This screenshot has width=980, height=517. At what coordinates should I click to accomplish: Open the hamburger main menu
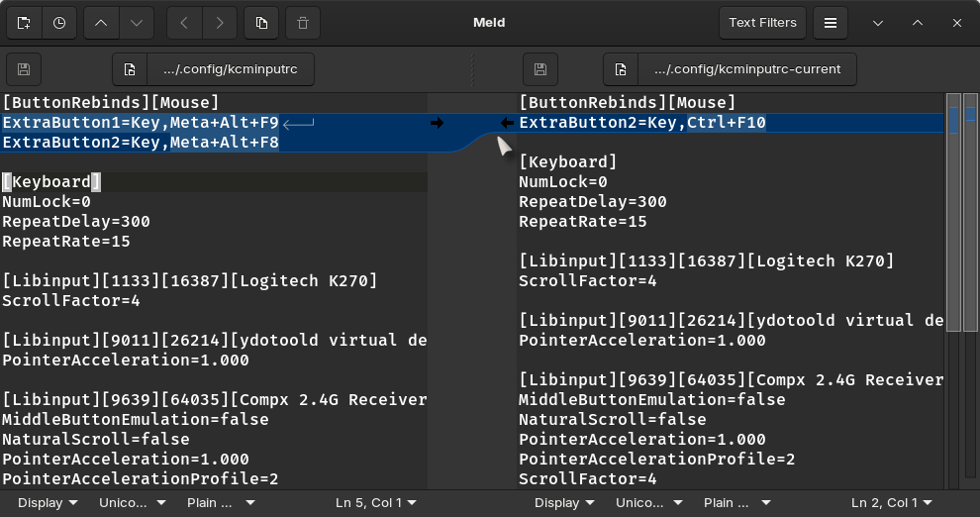click(831, 23)
